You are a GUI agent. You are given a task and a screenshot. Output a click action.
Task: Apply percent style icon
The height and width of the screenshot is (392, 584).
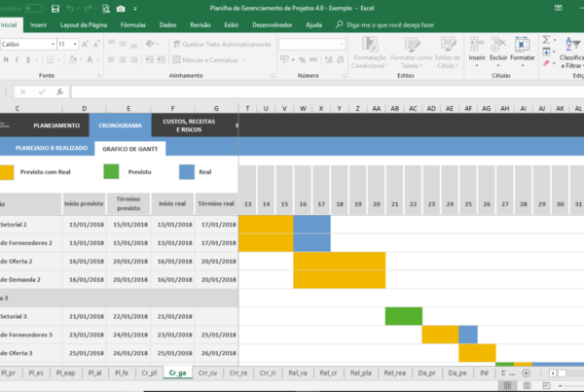[x=302, y=60]
